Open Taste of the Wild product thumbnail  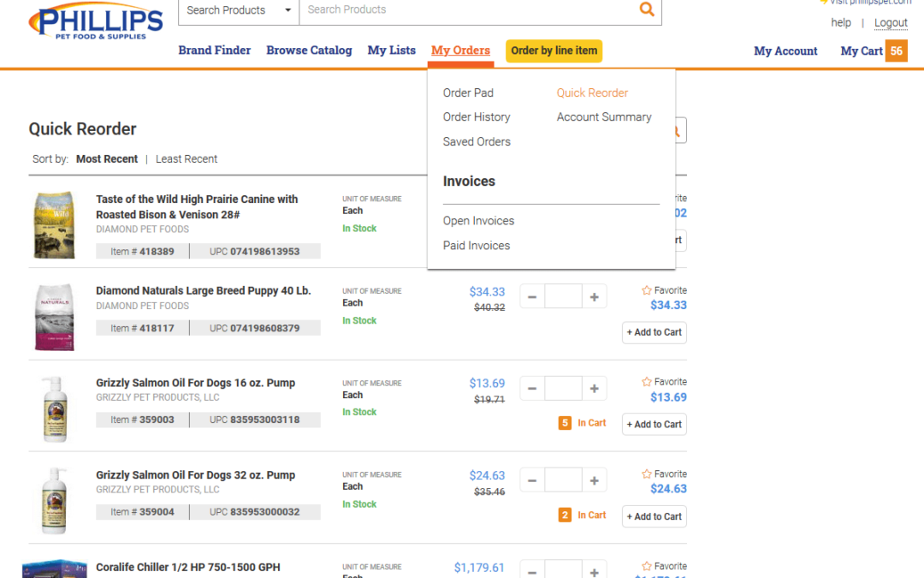54,224
